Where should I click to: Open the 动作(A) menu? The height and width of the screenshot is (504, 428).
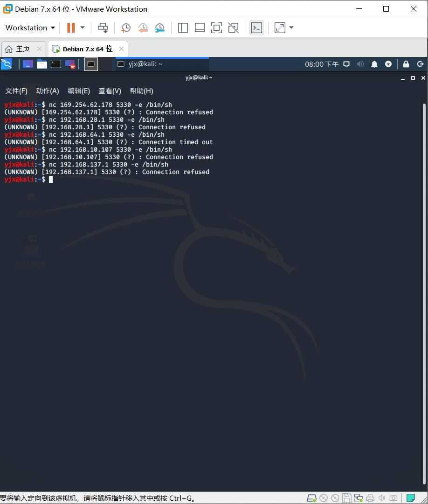(x=48, y=91)
